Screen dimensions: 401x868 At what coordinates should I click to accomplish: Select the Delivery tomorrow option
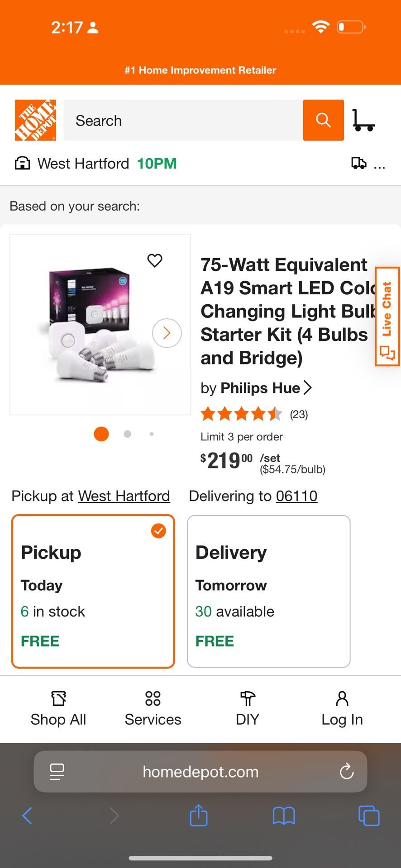(x=268, y=591)
